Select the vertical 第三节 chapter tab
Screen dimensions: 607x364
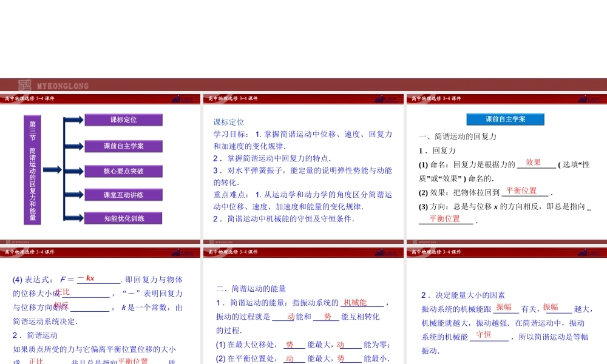click(32, 170)
